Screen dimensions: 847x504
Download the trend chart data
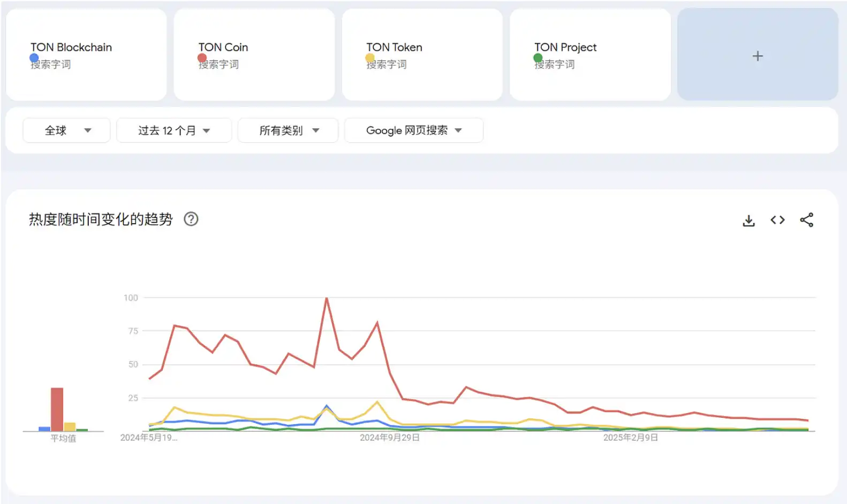[x=748, y=220]
